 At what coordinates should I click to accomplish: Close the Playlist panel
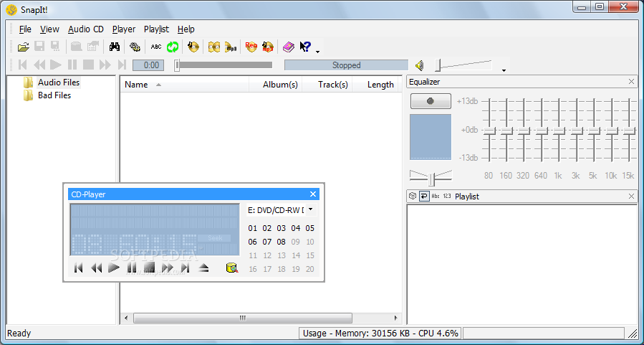[632, 197]
